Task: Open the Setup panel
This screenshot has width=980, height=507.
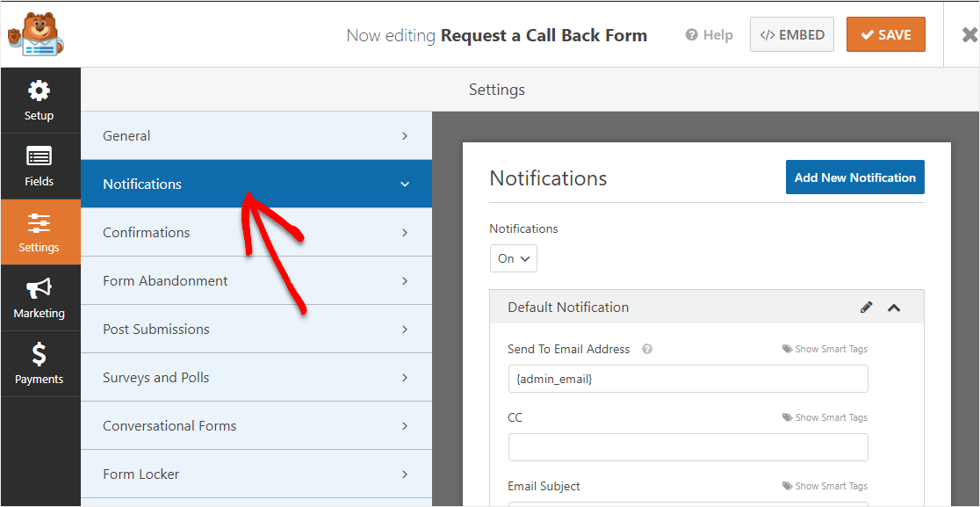Action: coord(40,99)
